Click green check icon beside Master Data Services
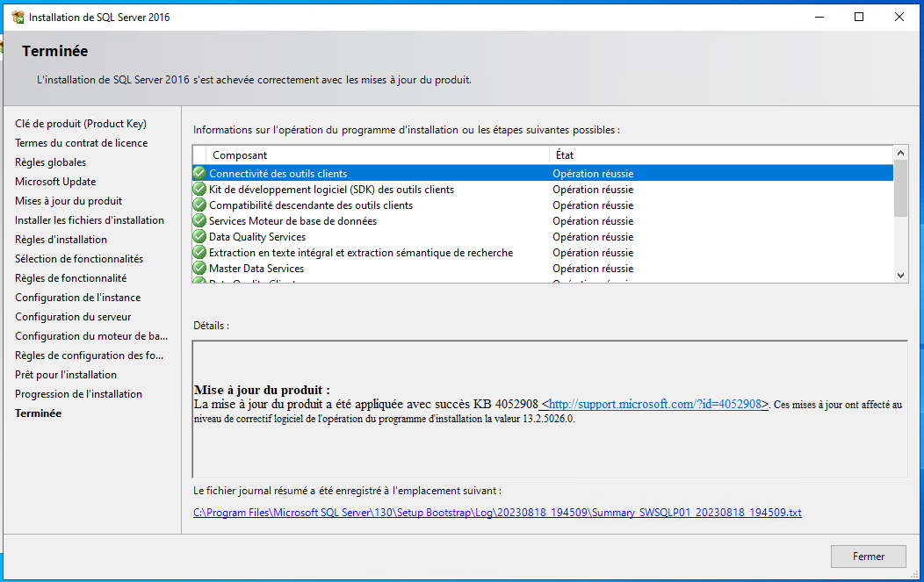 (199, 268)
